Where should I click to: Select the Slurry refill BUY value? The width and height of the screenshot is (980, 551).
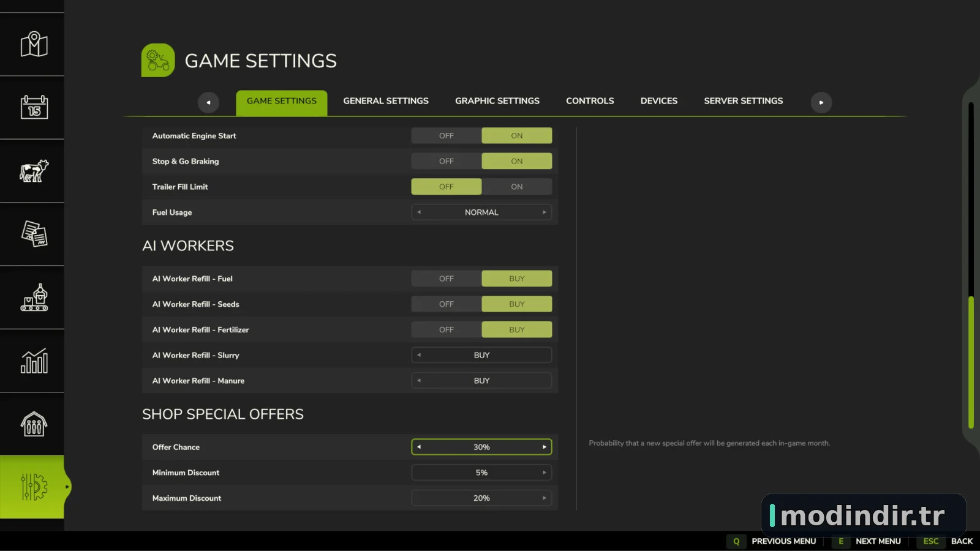(x=481, y=355)
